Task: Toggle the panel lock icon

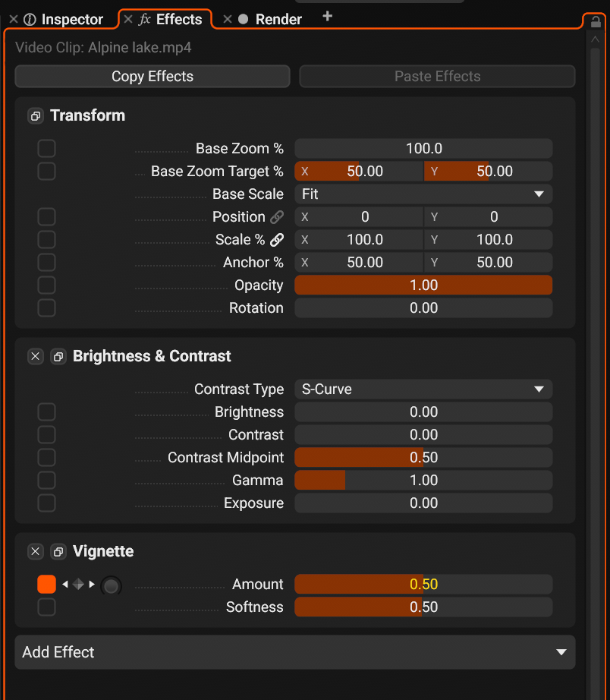Action: 596,22
